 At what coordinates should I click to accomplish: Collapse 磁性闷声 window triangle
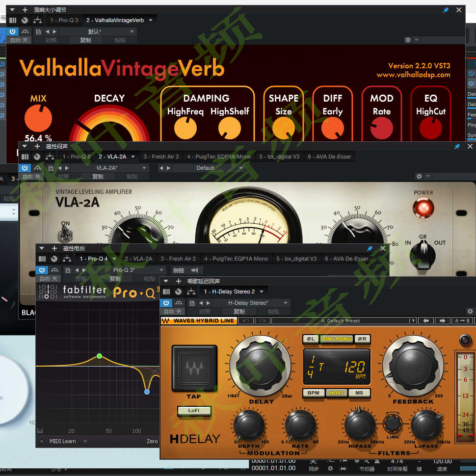(25, 146)
